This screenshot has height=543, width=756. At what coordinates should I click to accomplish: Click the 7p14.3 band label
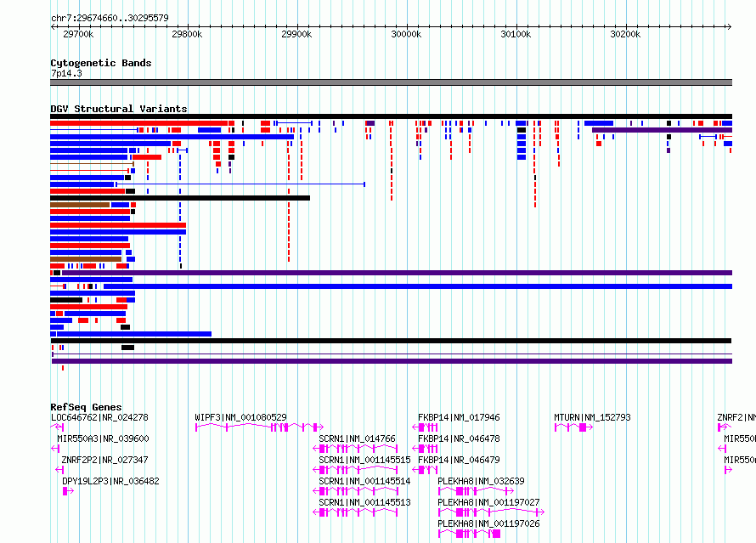click(x=66, y=73)
